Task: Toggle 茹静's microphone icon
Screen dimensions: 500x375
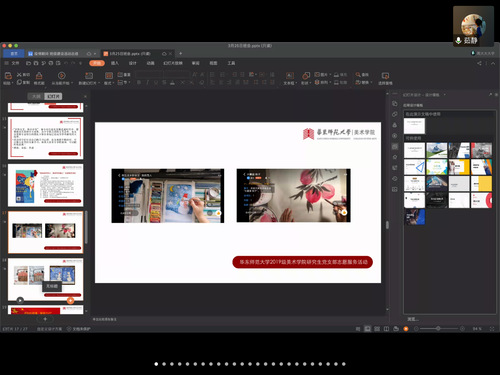Action: coord(458,40)
